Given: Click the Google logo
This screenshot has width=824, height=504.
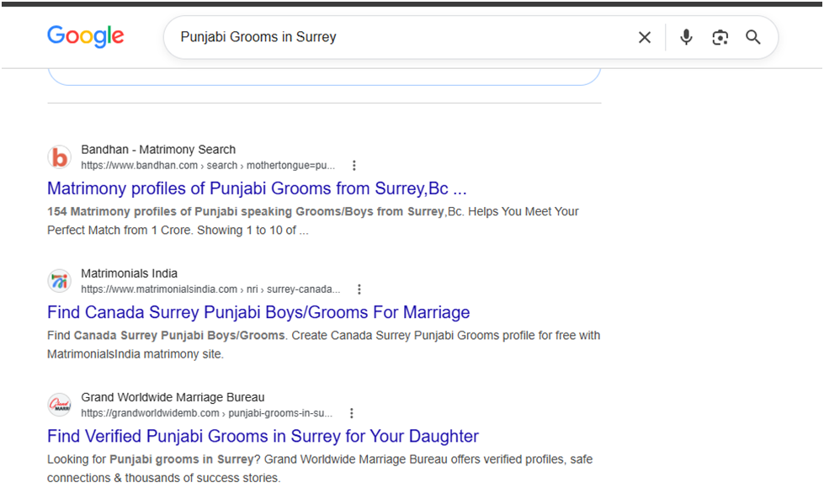Looking at the screenshot, I should tap(86, 36).
